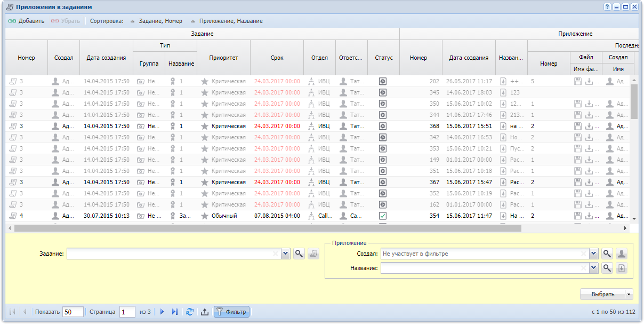Select cell 26.05.2017 11:17
Image resolution: width=644 pixels, height=324 pixels.
coord(469,81)
